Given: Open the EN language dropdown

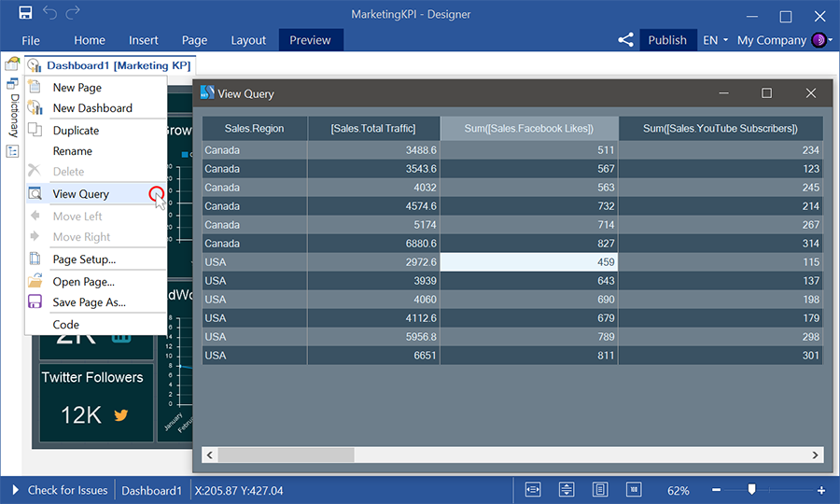Looking at the screenshot, I should tap(715, 40).
